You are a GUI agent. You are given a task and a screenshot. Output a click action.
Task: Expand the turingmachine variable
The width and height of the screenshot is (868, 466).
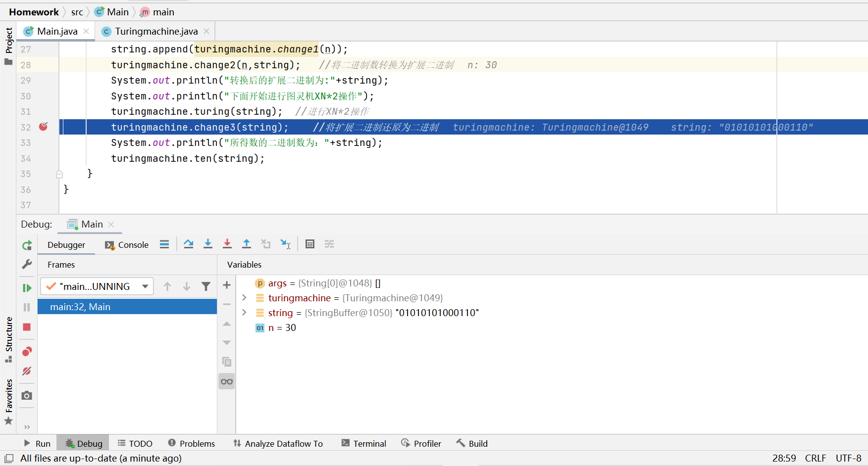[x=244, y=298]
